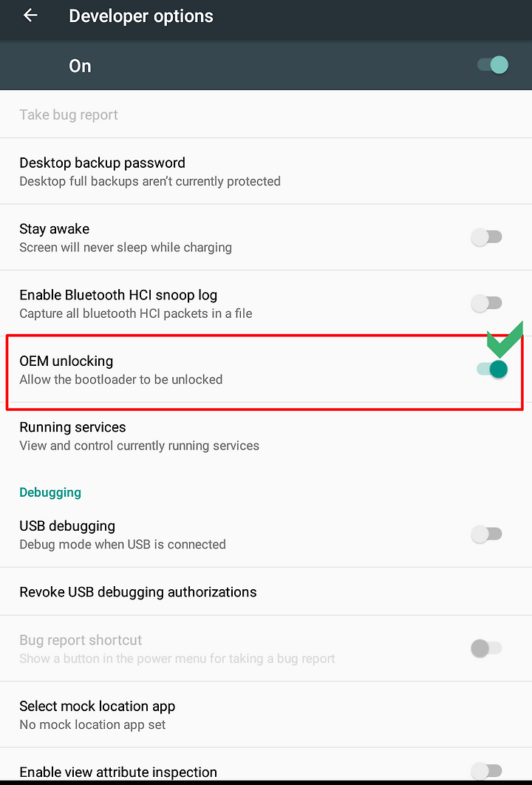The image size is (532, 785).
Task: Tap the Debugging section header
Action: [x=50, y=492]
